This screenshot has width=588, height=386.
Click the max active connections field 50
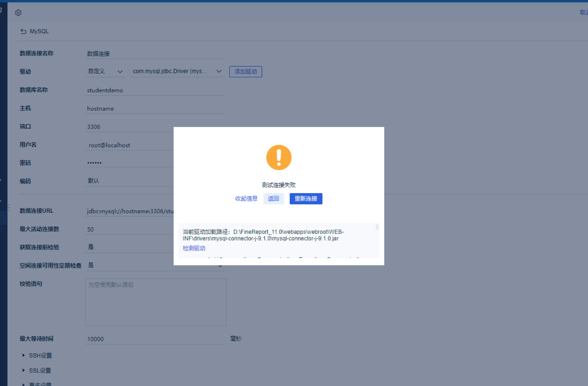click(x=129, y=229)
